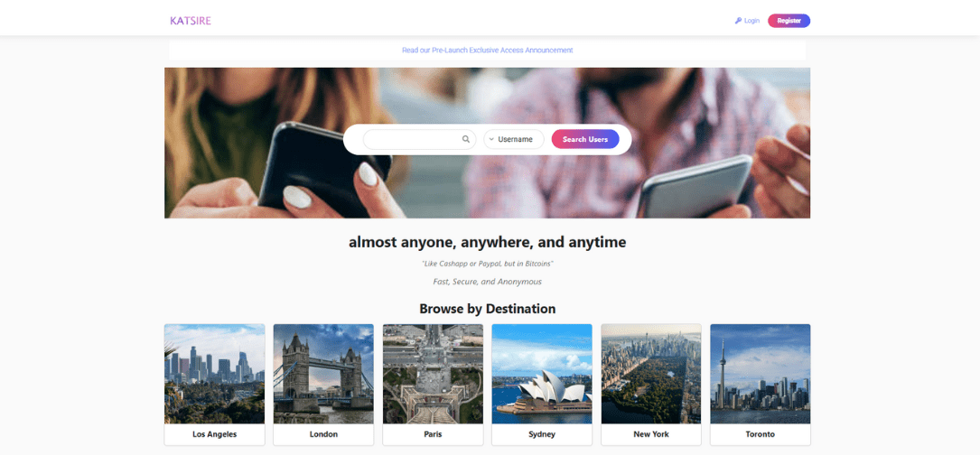Go to the Sydney destination label
980x455 pixels.
pos(542,434)
